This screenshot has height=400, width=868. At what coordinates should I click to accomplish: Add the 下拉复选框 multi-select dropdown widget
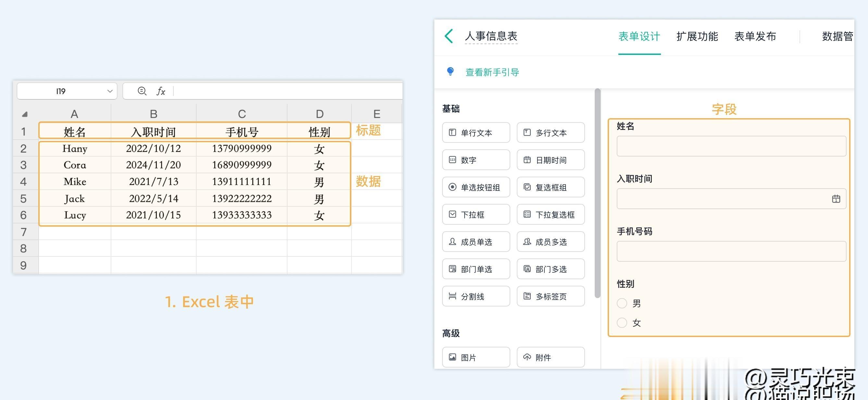[x=551, y=215]
